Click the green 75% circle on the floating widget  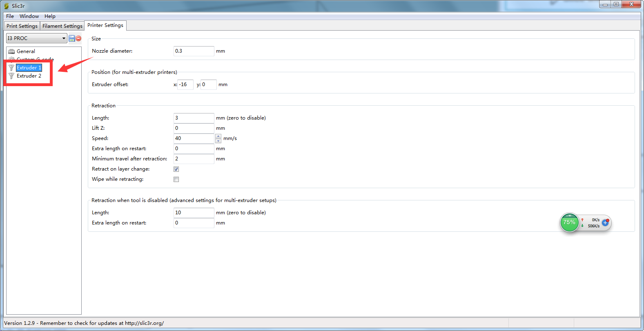569,222
